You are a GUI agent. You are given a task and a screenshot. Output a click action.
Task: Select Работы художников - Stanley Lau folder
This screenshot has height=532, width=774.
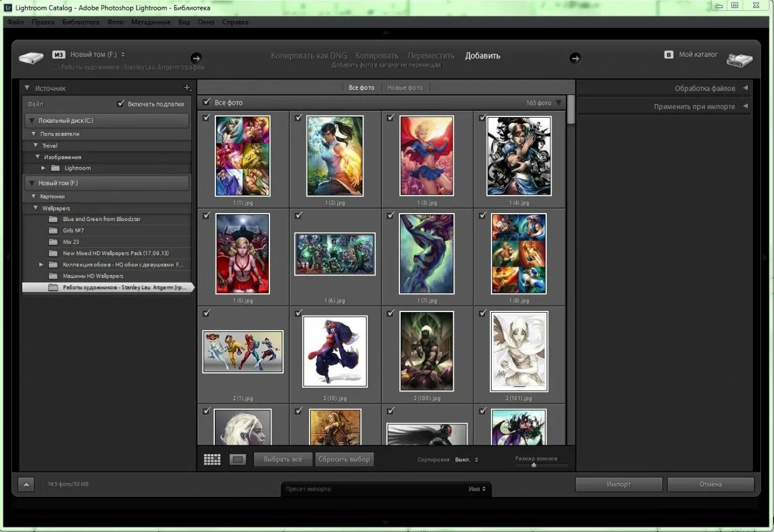[107, 287]
